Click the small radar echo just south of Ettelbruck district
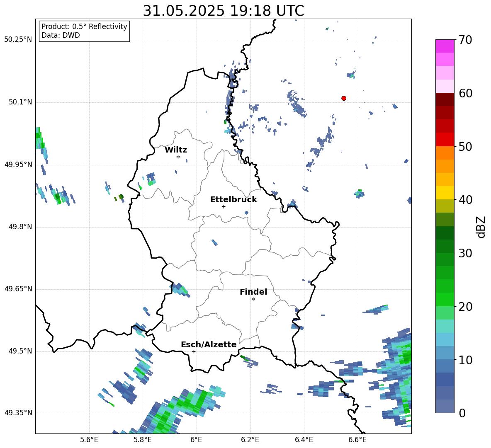The image size is (491, 448). [x=214, y=242]
